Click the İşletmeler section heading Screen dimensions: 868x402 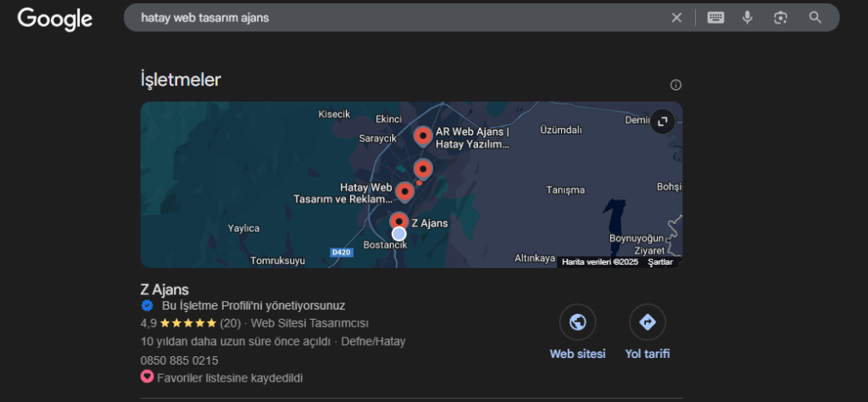coord(181,80)
